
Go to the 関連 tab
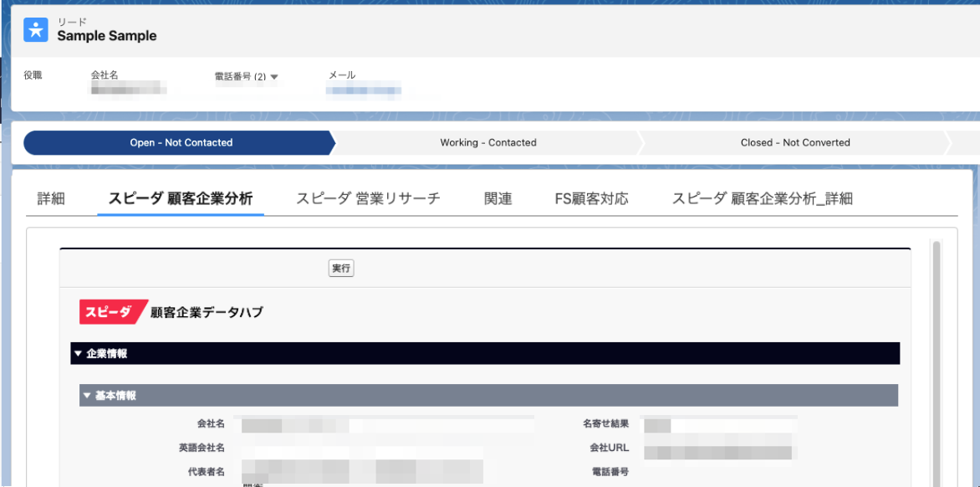coord(498,199)
